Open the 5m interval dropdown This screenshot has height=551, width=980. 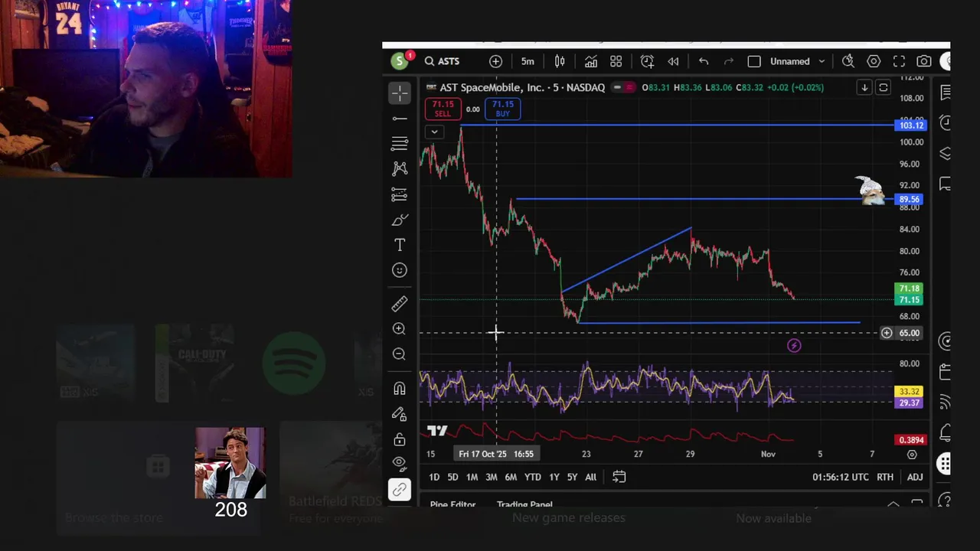point(528,61)
